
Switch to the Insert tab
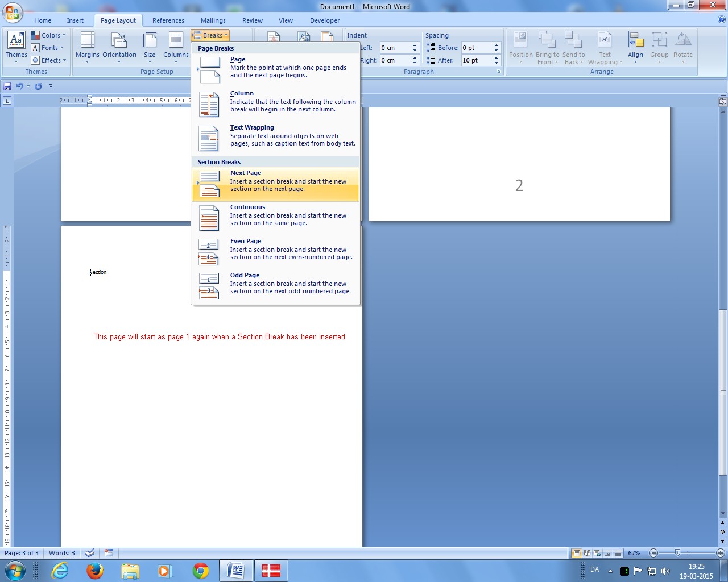(x=75, y=20)
